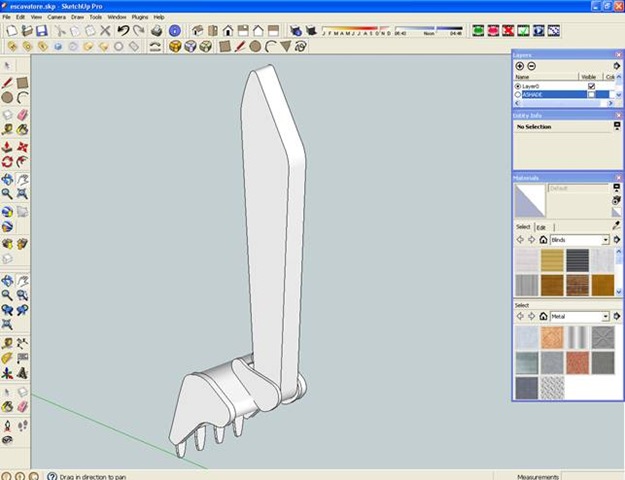Screen dimensions: 625x480
Task: Click the Add Layer plus icon
Action: click(x=520, y=66)
